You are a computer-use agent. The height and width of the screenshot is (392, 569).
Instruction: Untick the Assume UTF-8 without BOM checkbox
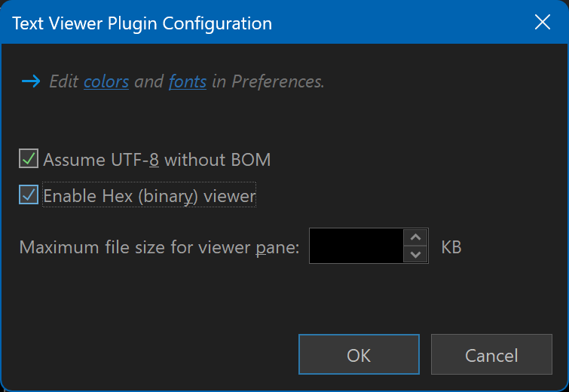point(29,158)
